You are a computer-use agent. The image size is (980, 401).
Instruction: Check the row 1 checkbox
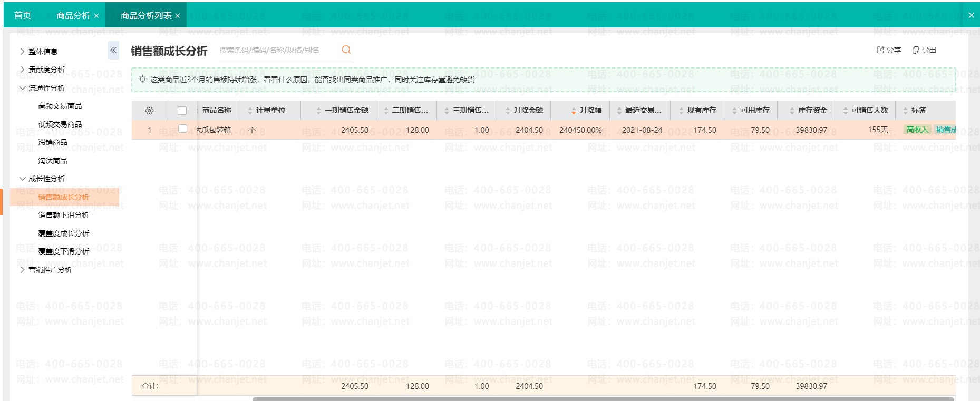(183, 129)
